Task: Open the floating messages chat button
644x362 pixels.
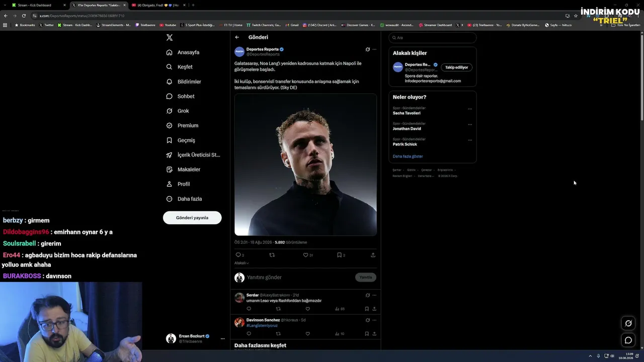Action: click(x=628, y=340)
